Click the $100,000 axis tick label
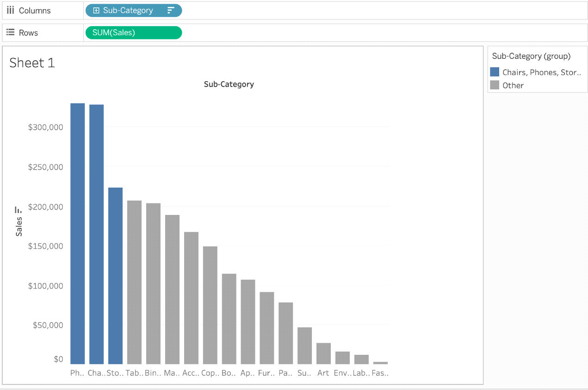This screenshot has height=390, width=588. coord(45,286)
